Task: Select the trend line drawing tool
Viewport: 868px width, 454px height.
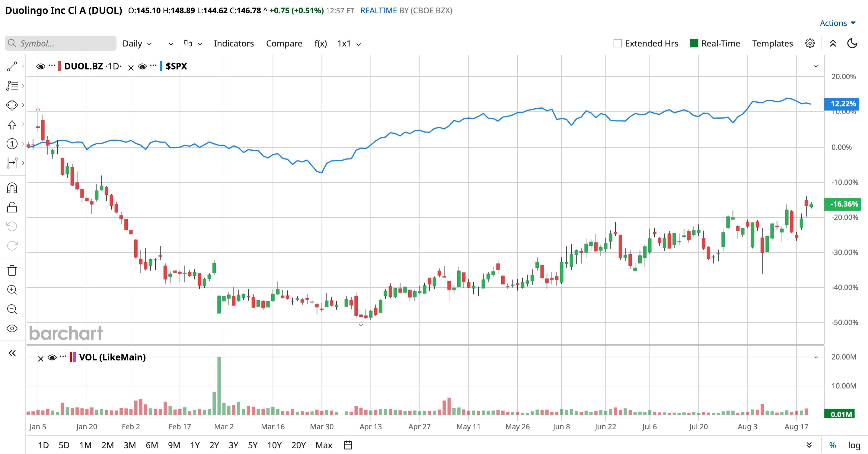Action: [12, 66]
